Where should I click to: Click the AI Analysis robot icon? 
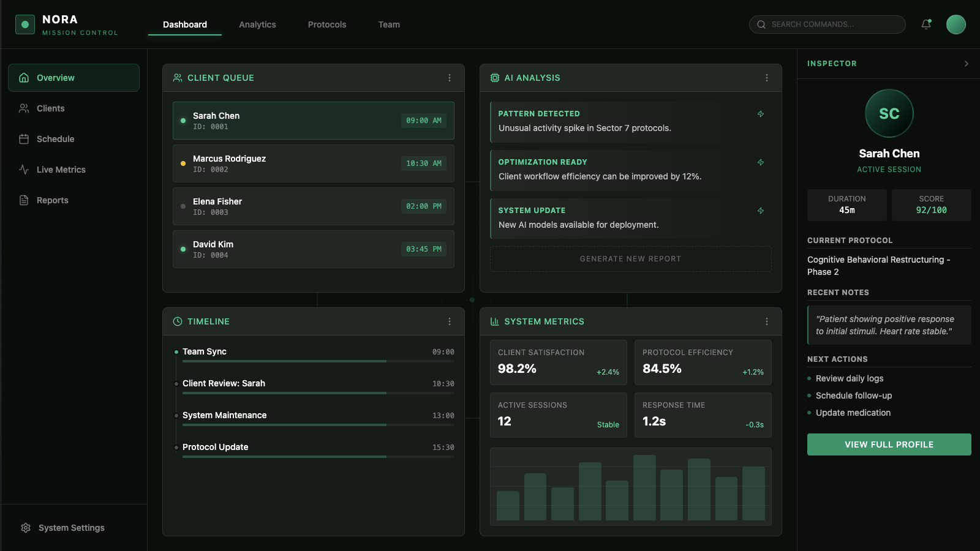[x=495, y=78]
